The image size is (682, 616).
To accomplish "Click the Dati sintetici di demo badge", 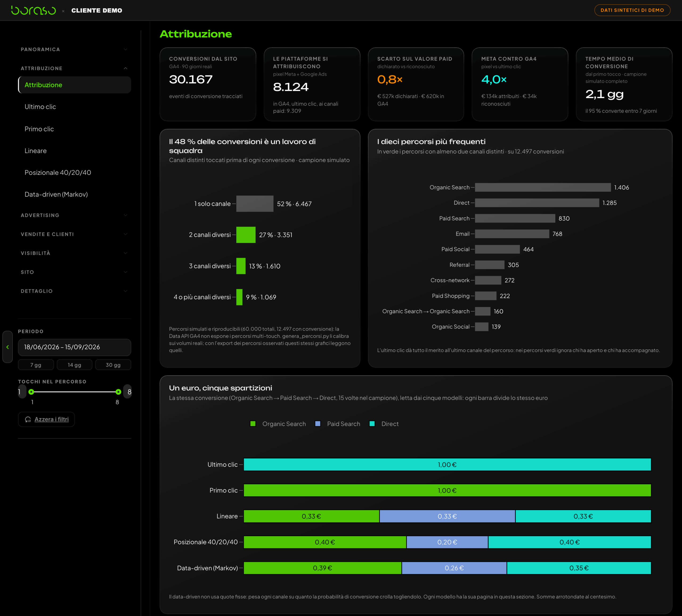I will pyautogui.click(x=632, y=10).
